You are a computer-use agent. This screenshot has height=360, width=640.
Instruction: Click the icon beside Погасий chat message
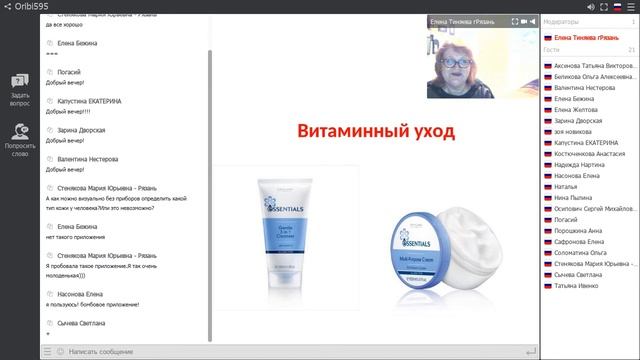[x=50, y=72]
